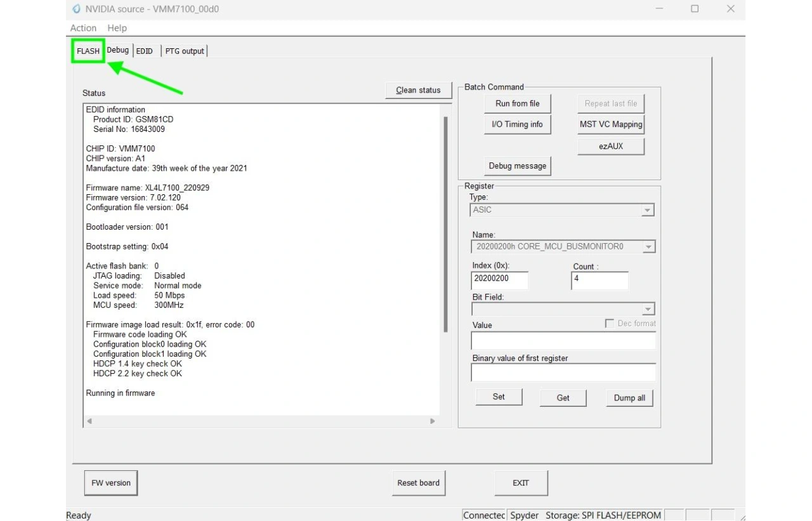Click Get to read the register

[x=563, y=397]
